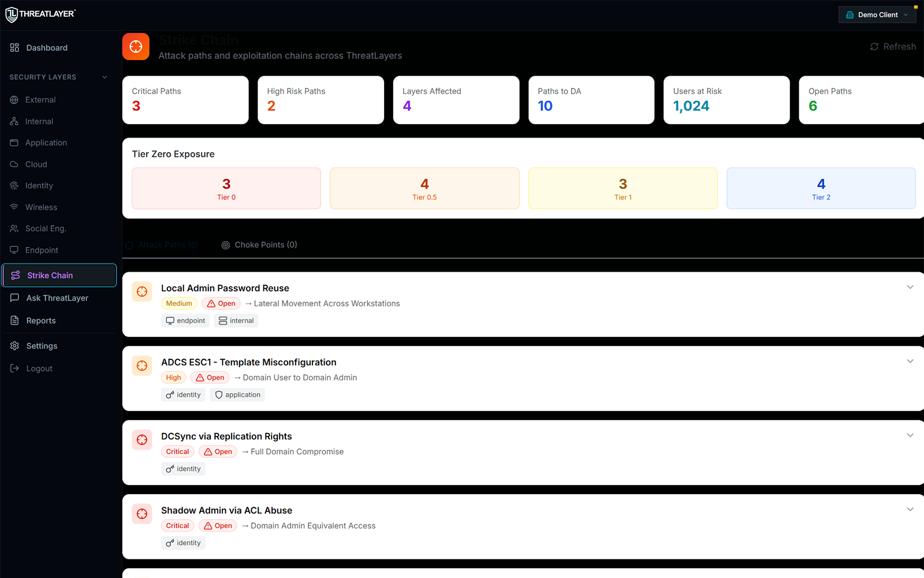This screenshot has height=578, width=924.
Task: Click the Open status badge on Shadow Admin
Action: [x=218, y=525]
